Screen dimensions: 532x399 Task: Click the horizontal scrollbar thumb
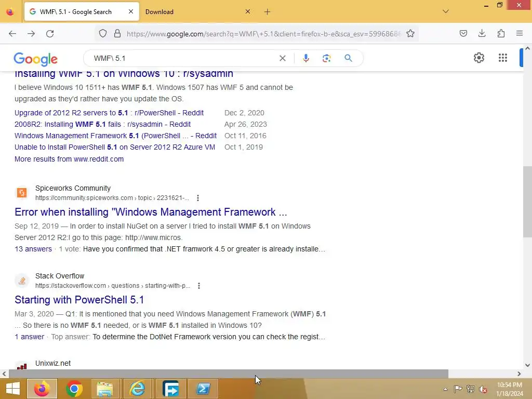(229, 374)
